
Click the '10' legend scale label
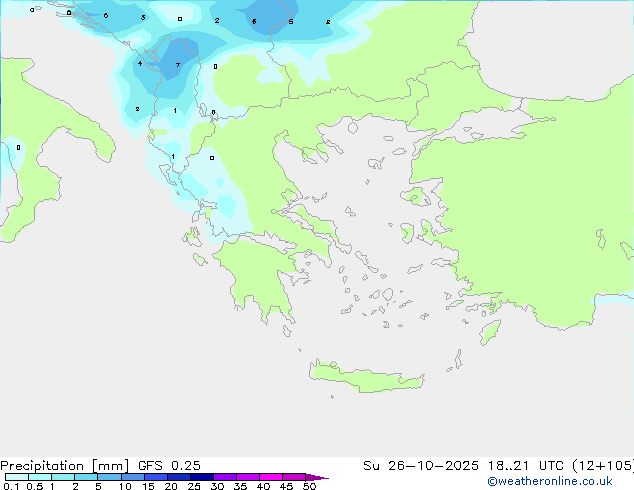click(x=125, y=486)
